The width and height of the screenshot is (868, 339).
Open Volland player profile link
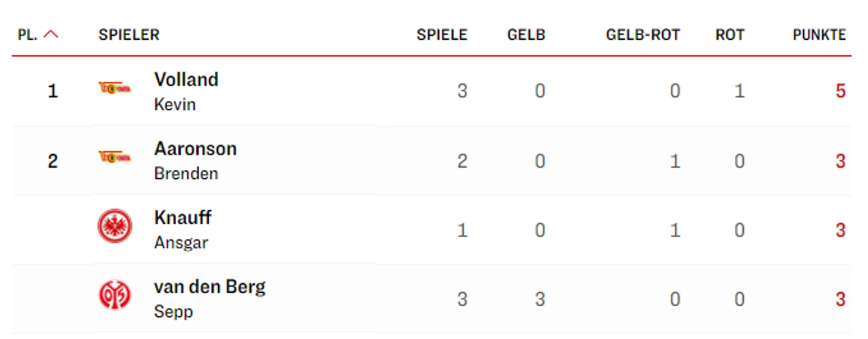click(186, 80)
